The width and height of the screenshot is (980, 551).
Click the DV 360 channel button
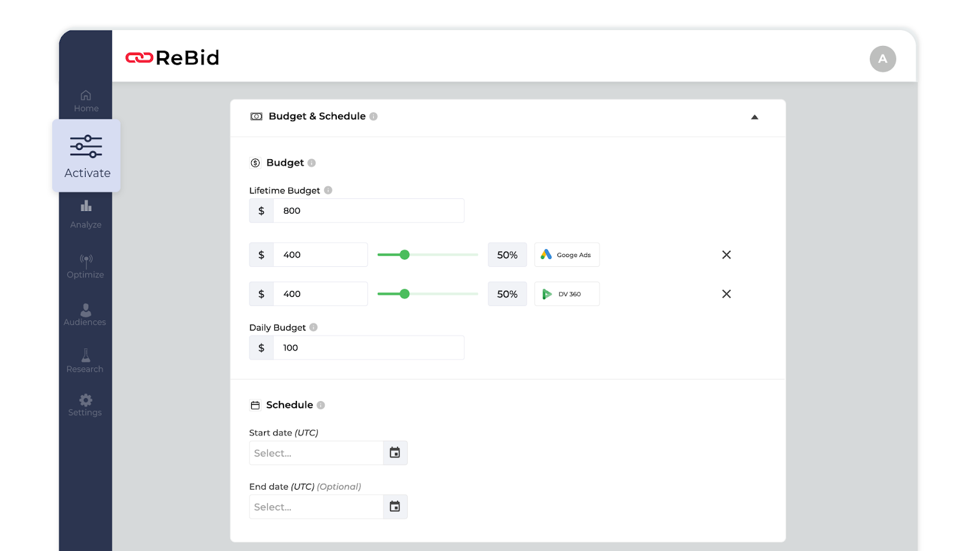pyautogui.click(x=567, y=294)
